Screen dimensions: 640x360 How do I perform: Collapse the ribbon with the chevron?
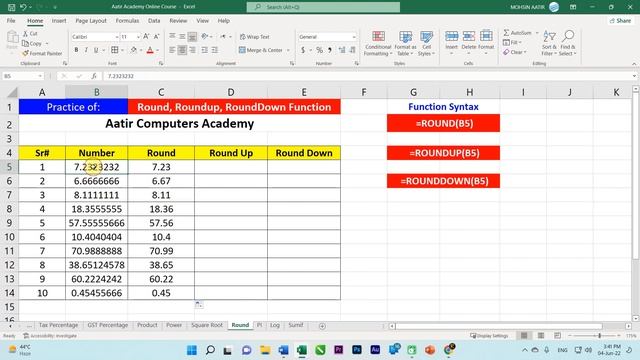coord(634,64)
